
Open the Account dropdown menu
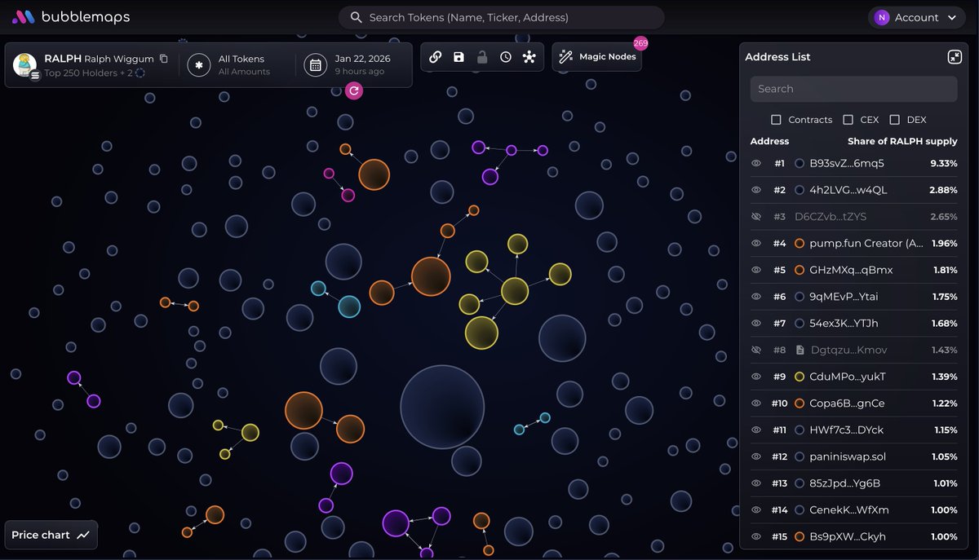click(916, 16)
